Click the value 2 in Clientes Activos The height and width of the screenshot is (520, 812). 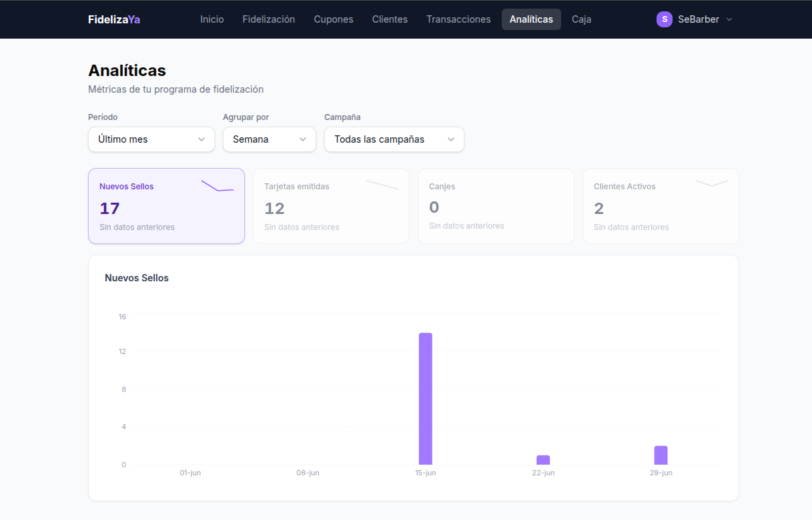pos(598,208)
